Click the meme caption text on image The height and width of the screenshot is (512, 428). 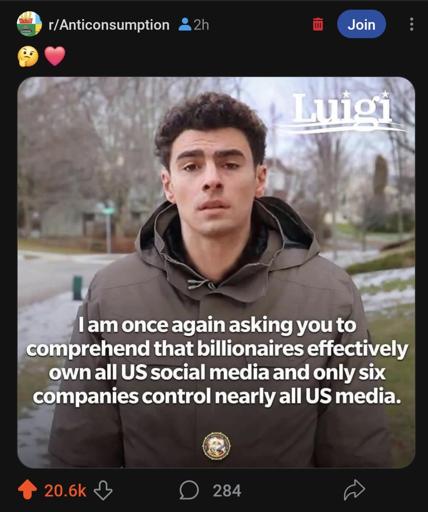point(217,361)
